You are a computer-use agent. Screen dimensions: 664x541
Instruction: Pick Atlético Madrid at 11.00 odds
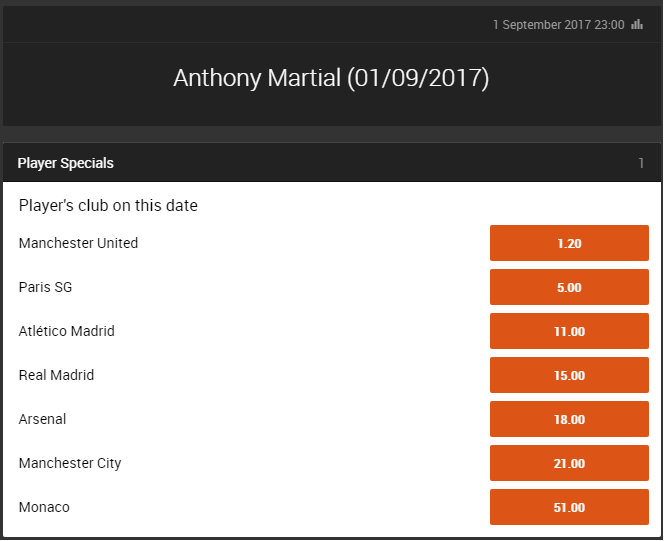coord(569,331)
